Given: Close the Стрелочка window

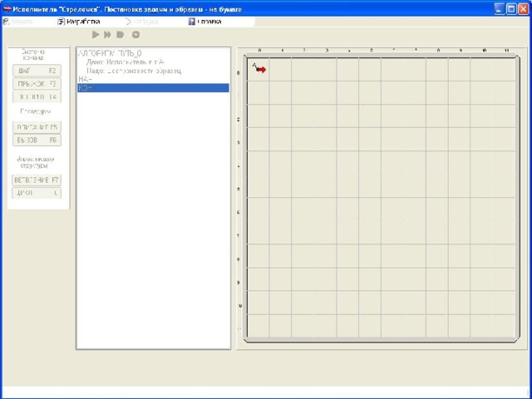Looking at the screenshot, I should (524, 9).
